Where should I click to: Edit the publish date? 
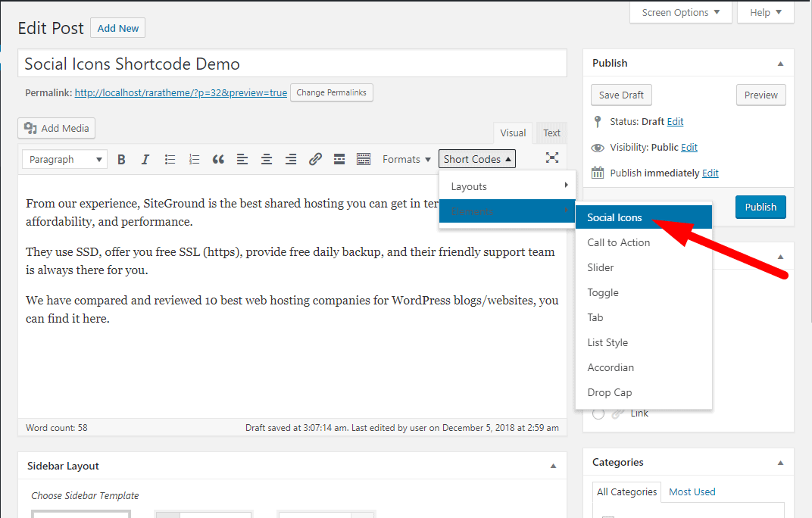pyautogui.click(x=710, y=173)
